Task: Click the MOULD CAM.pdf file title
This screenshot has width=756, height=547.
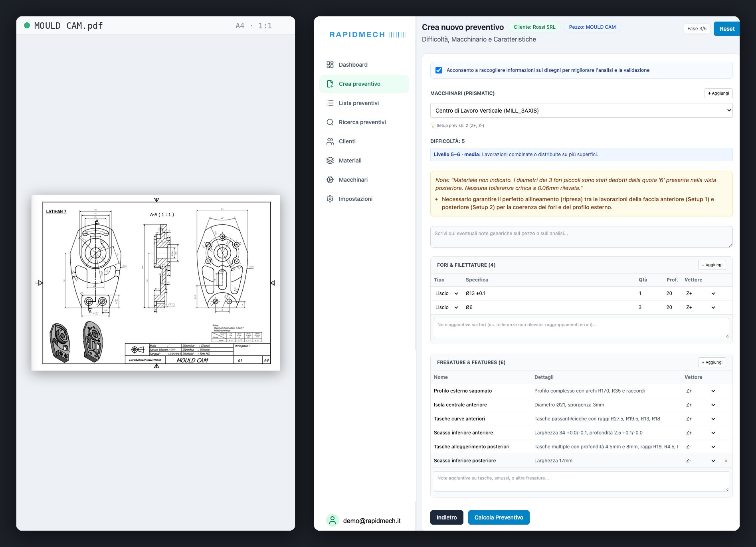Action: [x=68, y=26]
